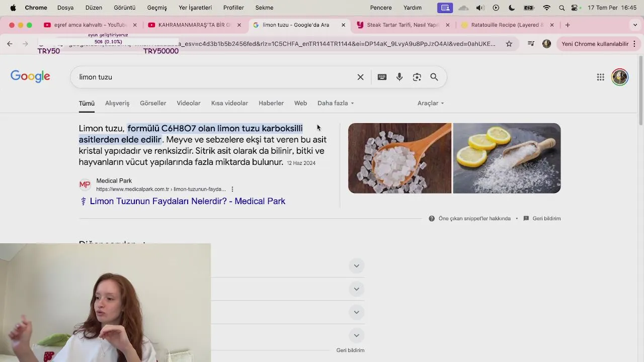Viewport: 644px width, 362px height.
Task: Click the magnifier search button
Action: [434, 77]
